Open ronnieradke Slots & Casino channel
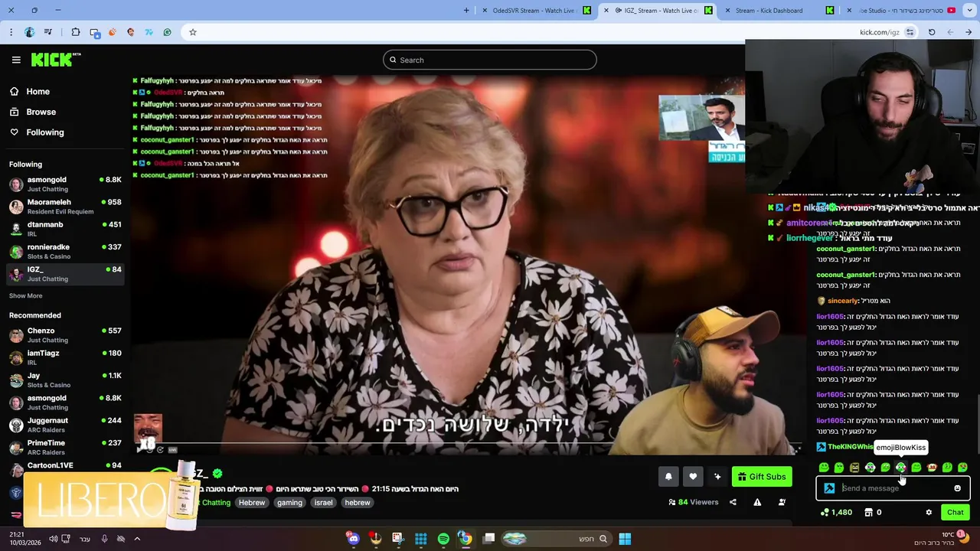 tap(64, 251)
